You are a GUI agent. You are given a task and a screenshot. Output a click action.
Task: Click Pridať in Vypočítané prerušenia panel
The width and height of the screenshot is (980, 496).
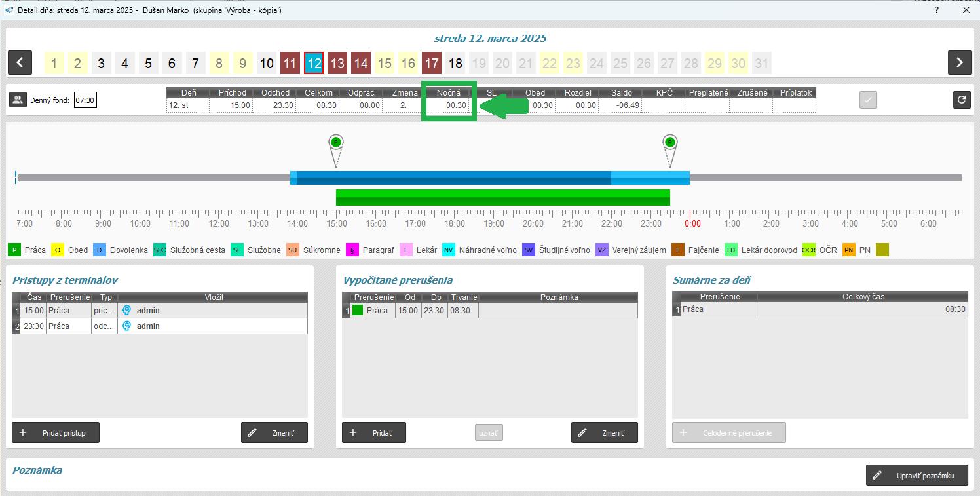374,433
